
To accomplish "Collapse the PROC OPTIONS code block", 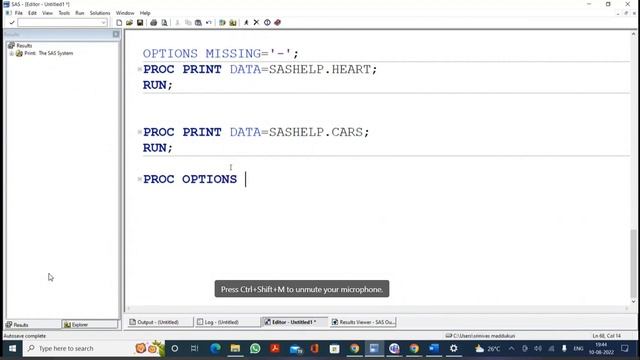I will 140,179.
